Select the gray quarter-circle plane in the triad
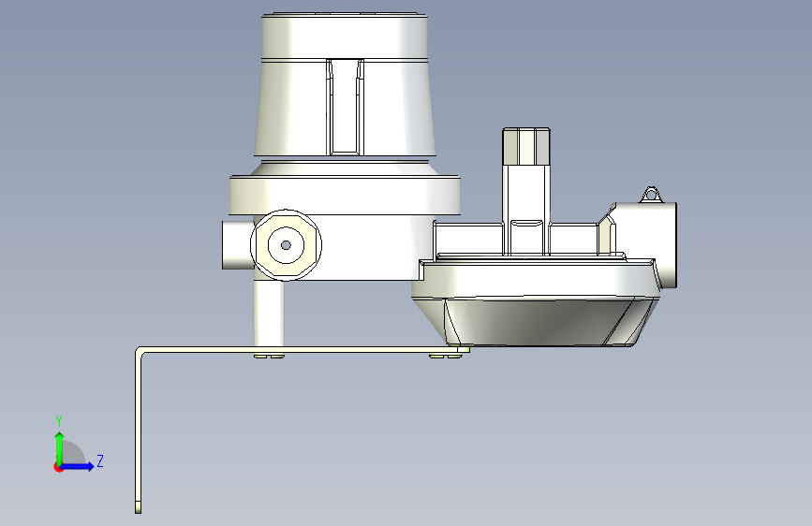 coord(73,453)
